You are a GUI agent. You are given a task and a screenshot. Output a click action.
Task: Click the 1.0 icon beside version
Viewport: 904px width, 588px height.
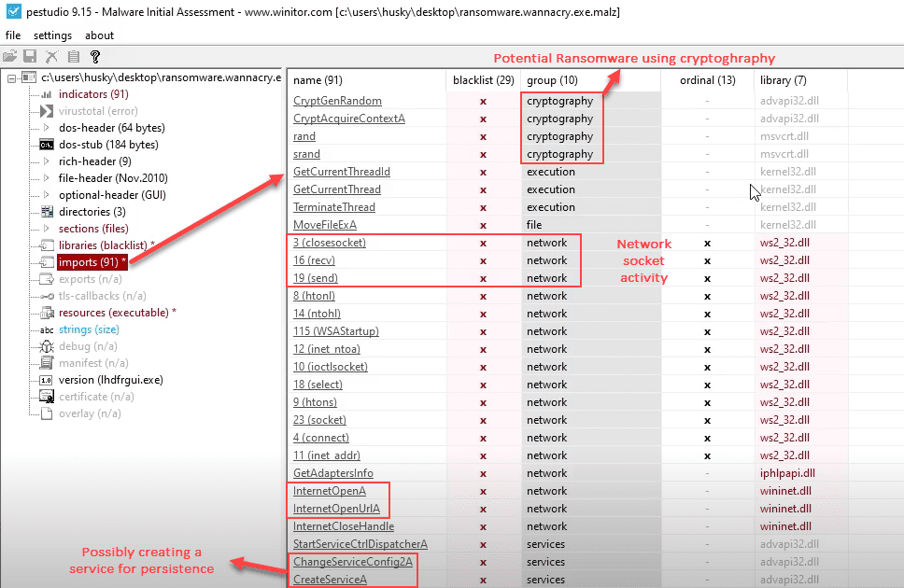pyautogui.click(x=46, y=380)
